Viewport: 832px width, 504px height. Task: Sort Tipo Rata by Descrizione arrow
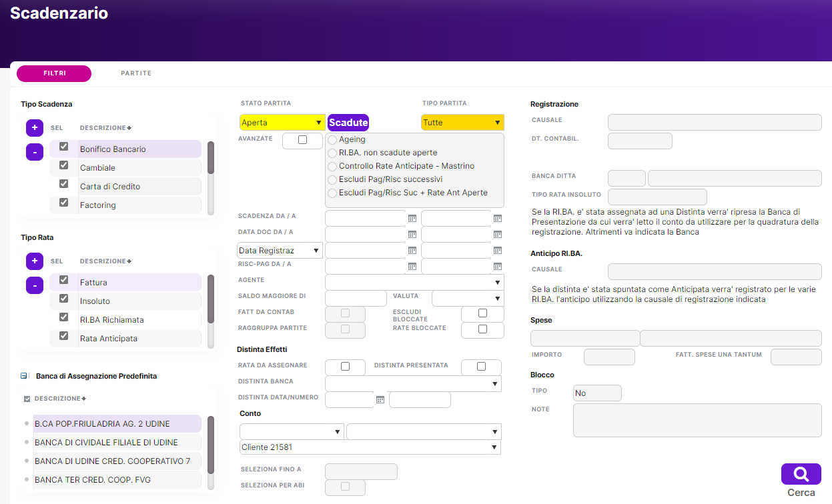pyautogui.click(x=129, y=261)
